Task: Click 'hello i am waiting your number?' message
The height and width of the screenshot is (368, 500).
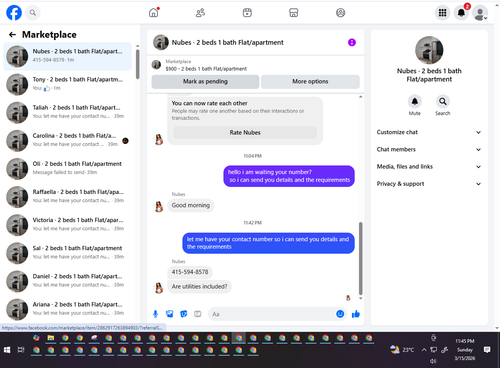Action: [289, 176]
